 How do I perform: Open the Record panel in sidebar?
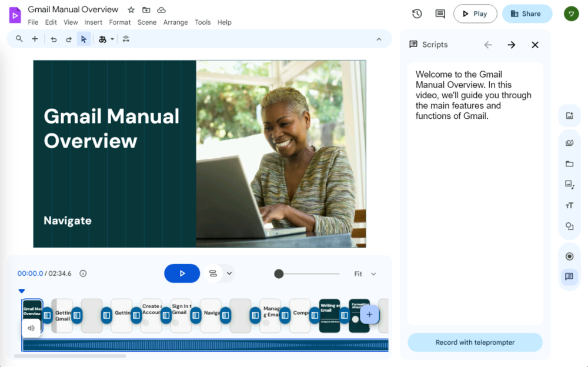(x=569, y=256)
